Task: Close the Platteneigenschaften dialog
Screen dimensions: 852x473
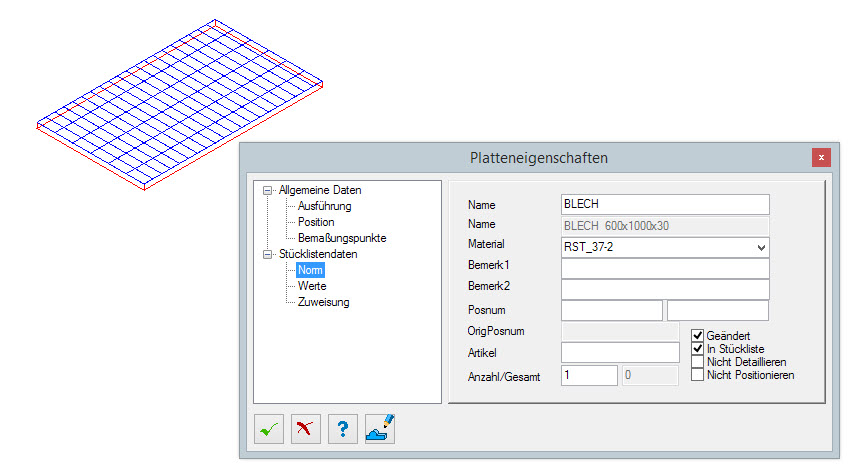Action: [x=821, y=157]
